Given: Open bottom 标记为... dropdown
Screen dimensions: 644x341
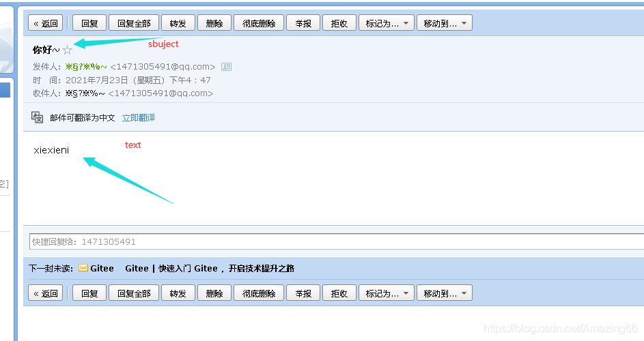Looking at the screenshot, I should (x=387, y=293).
